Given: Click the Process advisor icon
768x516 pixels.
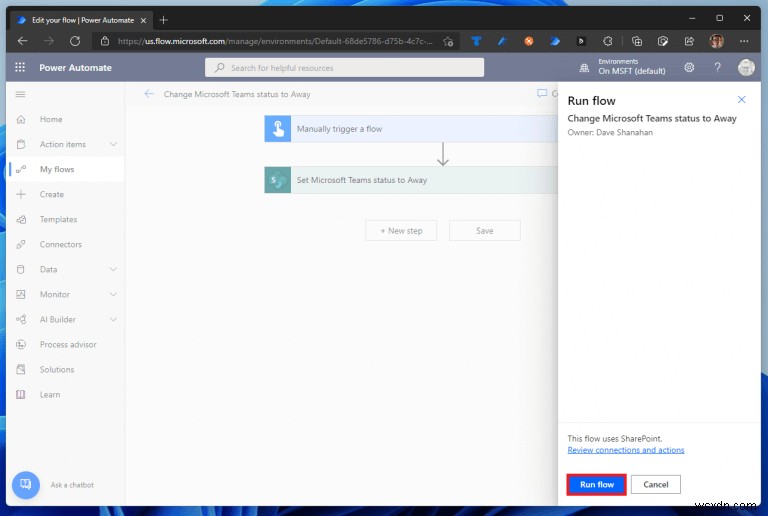Looking at the screenshot, I should (x=21, y=345).
